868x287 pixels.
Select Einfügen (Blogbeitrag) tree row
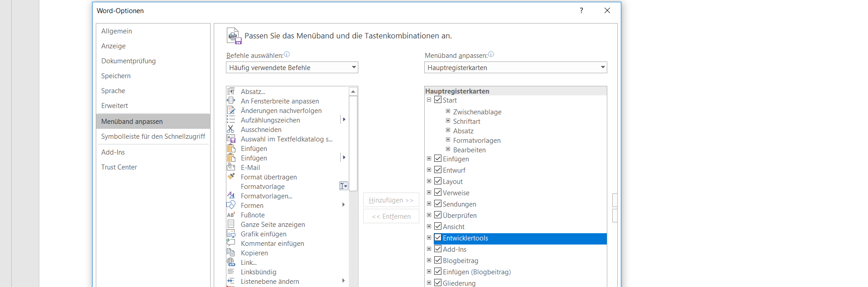click(x=477, y=272)
